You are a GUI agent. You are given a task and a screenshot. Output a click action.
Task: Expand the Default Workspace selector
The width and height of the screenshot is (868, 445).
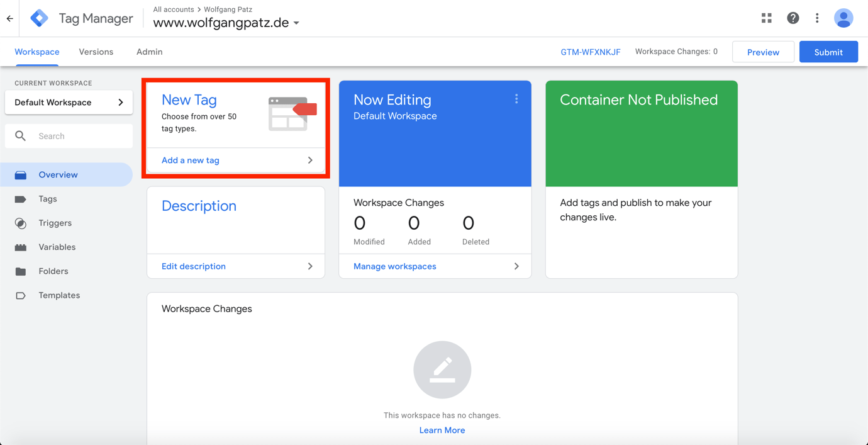69,103
